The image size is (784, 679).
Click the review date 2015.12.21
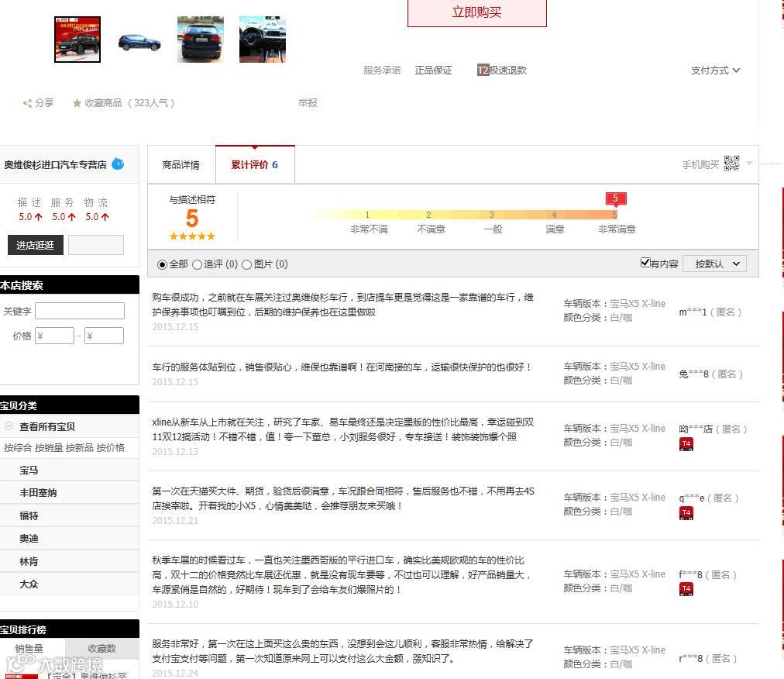pyautogui.click(x=175, y=520)
